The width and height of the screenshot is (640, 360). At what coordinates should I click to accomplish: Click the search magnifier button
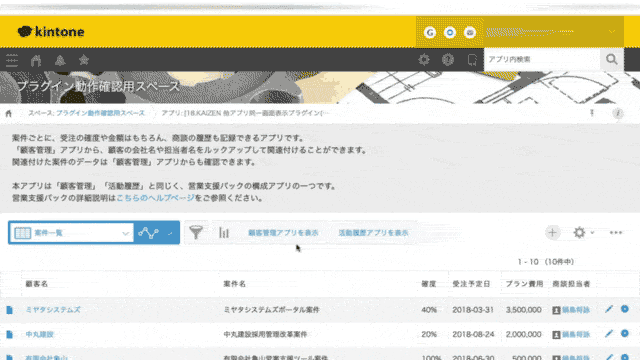[x=611, y=59]
